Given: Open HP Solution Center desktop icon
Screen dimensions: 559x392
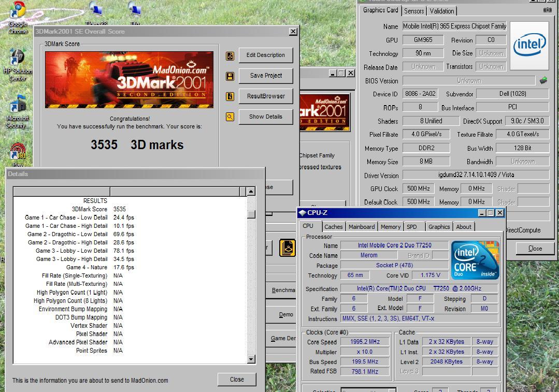Looking at the screenshot, I should [17, 64].
